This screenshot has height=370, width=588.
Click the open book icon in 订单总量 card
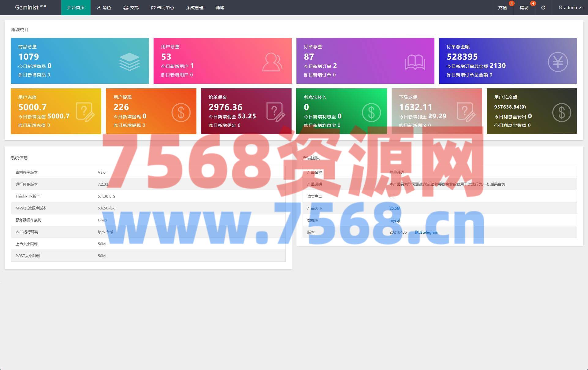point(415,62)
